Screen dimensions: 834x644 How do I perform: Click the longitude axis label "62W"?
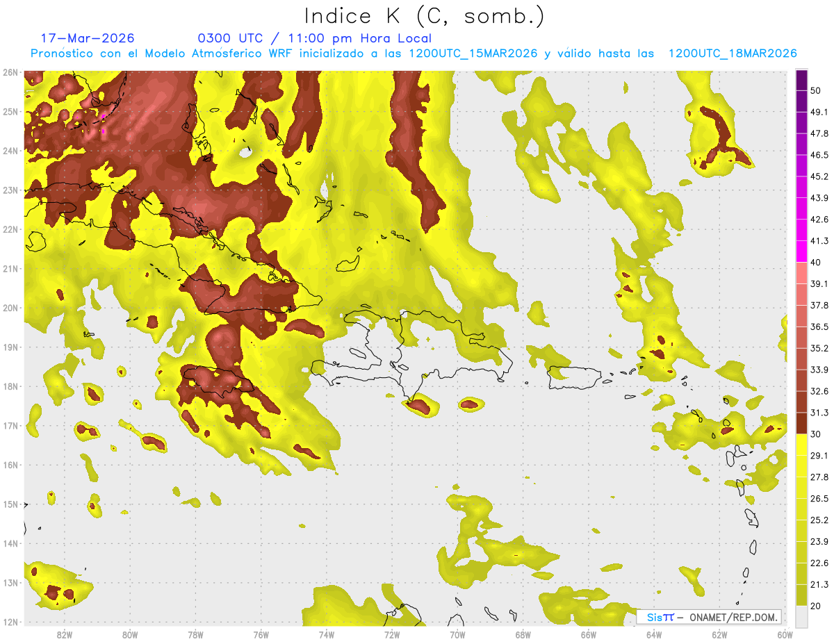tap(719, 634)
